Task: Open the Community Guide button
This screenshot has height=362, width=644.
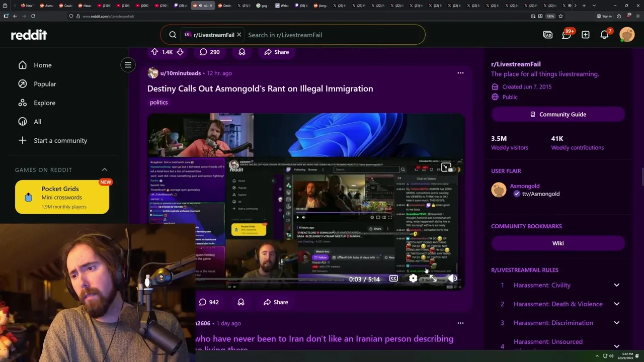Action: 558,114
